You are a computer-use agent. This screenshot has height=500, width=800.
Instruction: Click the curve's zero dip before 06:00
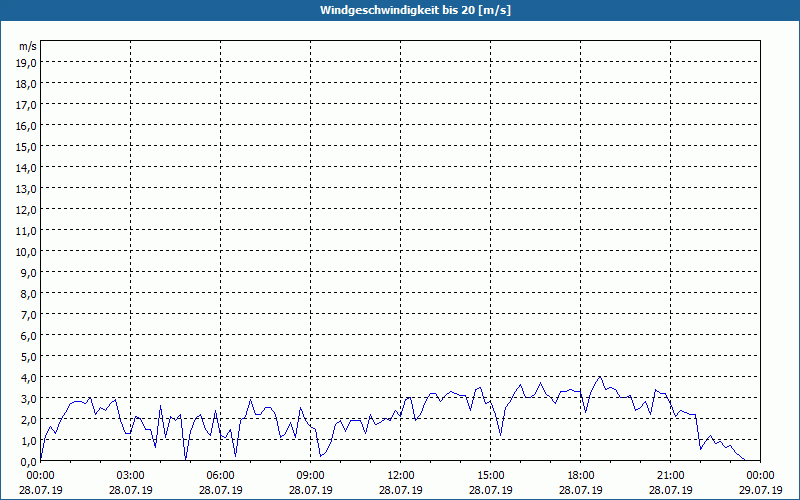185,458
